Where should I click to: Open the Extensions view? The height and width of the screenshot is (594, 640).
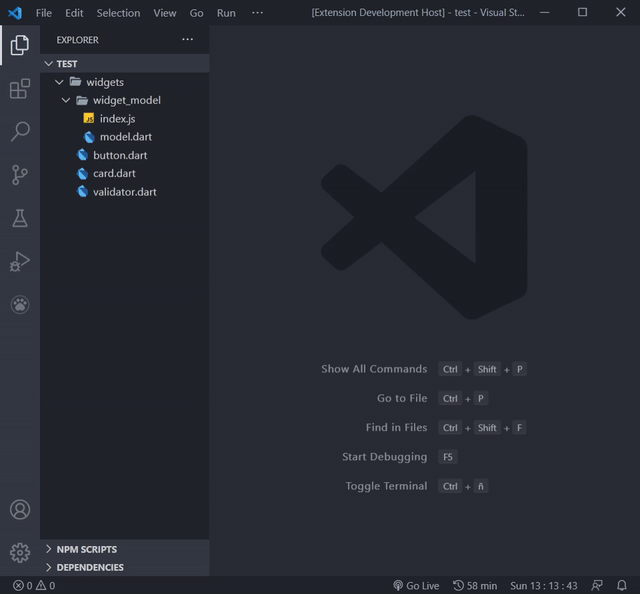pos(20,89)
